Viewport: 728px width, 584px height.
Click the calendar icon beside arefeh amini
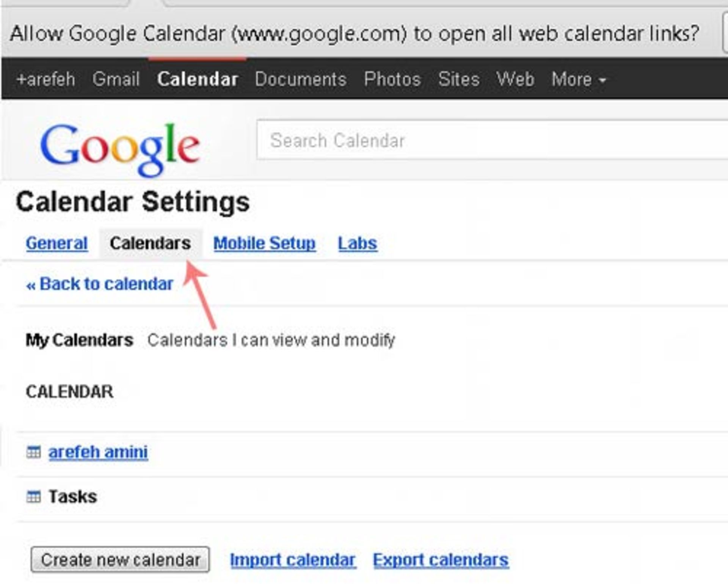33,452
